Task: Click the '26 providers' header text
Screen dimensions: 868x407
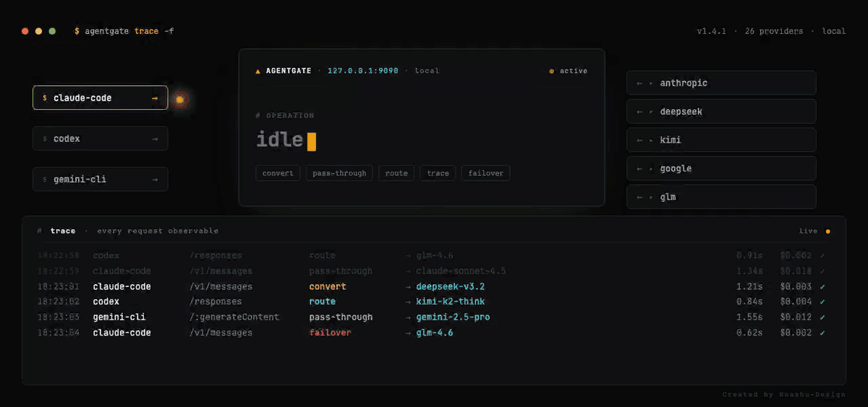Action: tap(773, 31)
